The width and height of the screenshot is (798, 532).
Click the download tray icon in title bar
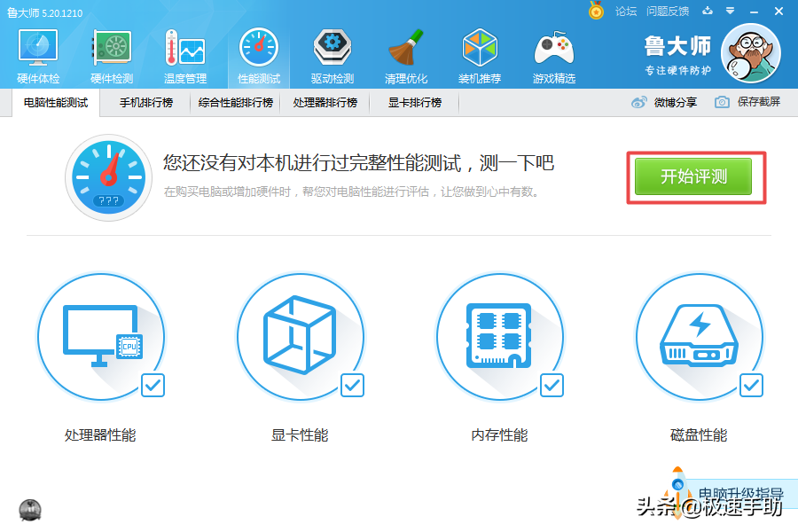[708, 11]
